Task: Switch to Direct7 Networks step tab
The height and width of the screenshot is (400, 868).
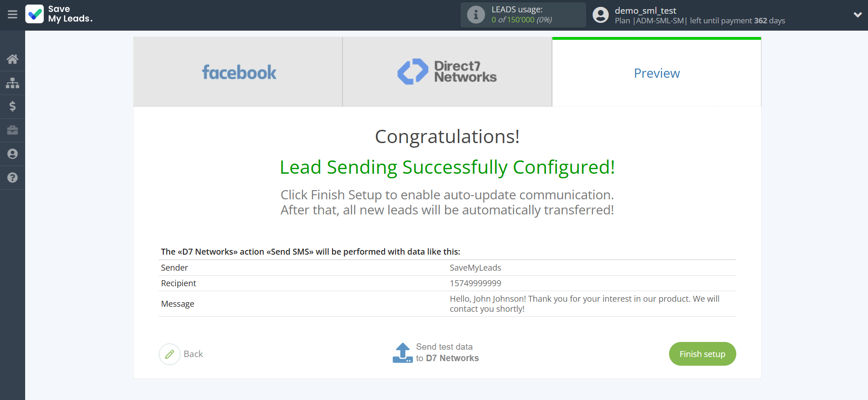Action: pyautogui.click(x=447, y=72)
